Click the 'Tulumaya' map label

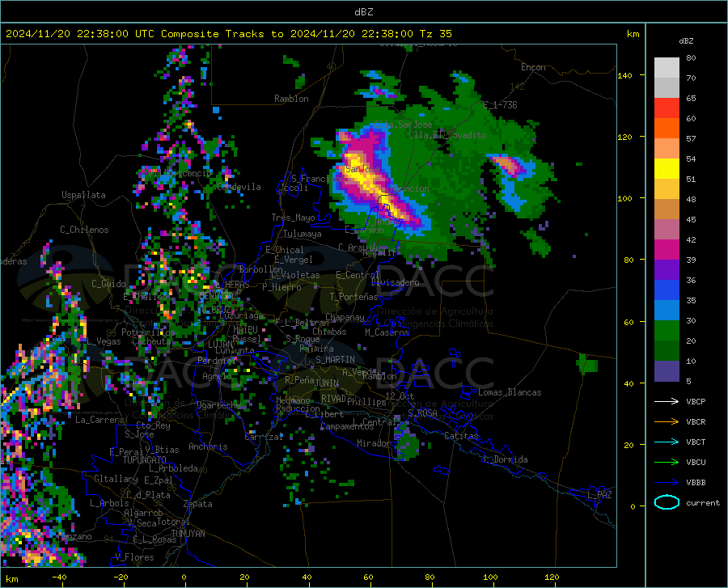[302, 234]
